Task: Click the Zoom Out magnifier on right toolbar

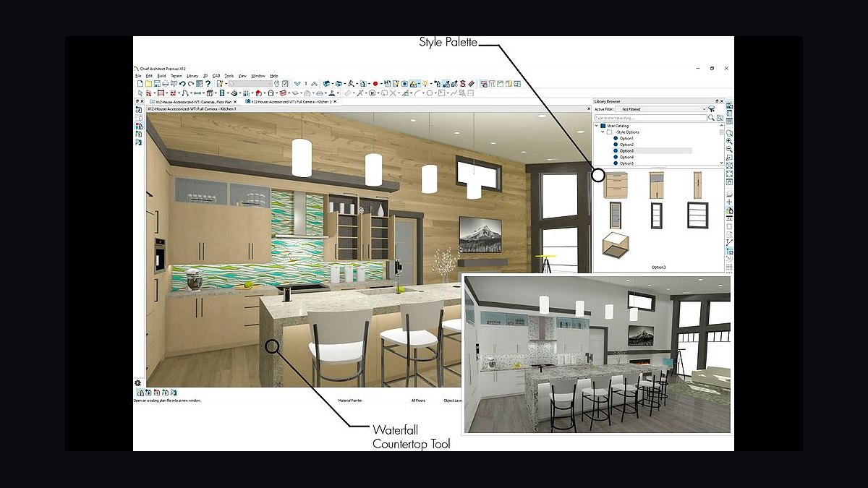Action: (729, 149)
